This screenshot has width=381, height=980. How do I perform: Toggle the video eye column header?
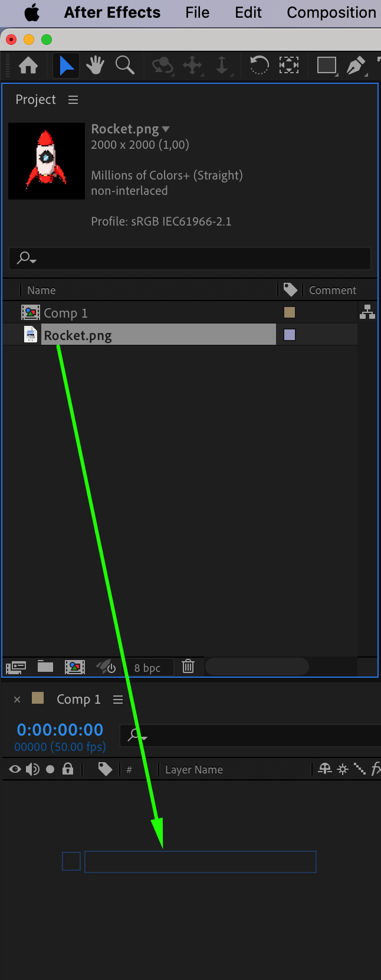[x=15, y=769]
